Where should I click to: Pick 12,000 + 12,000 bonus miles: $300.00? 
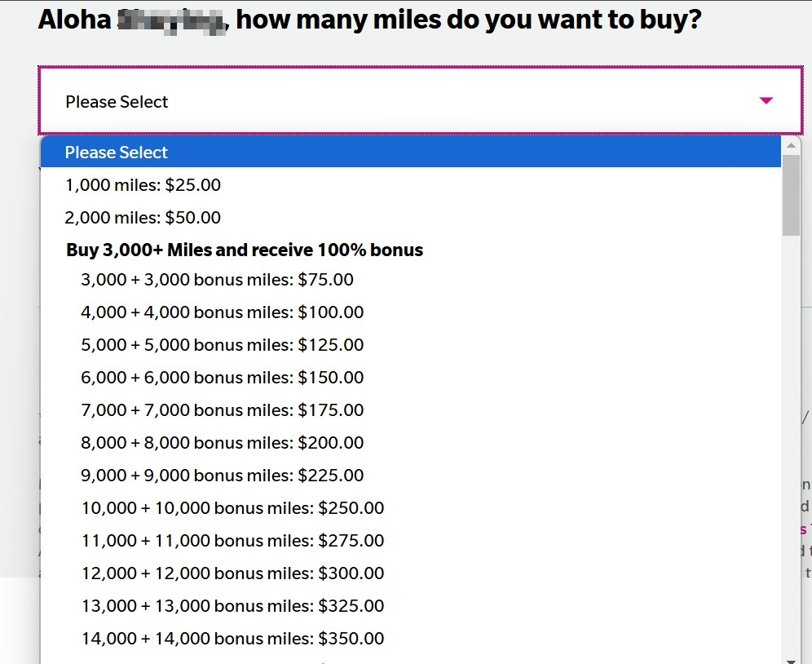pyautogui.click(x=232, y=573)
